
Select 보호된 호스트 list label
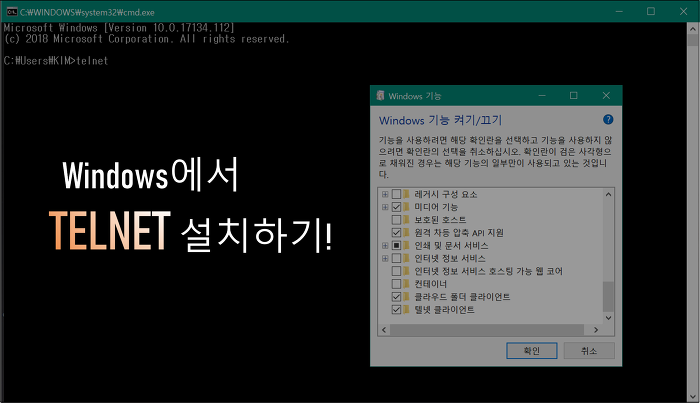(440, 220)
